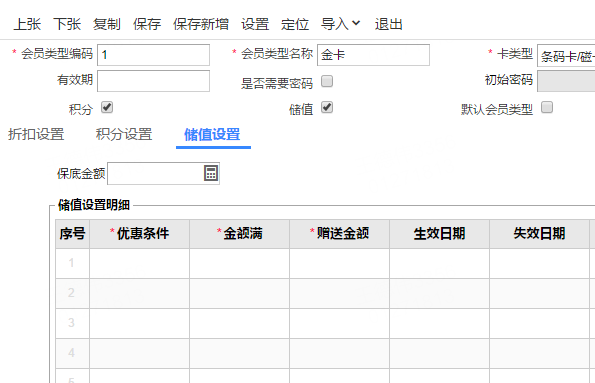Image resolution: width=595 pixels, height=383 pixels.
Task: Click 保存 to save the form
Action: tap(147, 24)
